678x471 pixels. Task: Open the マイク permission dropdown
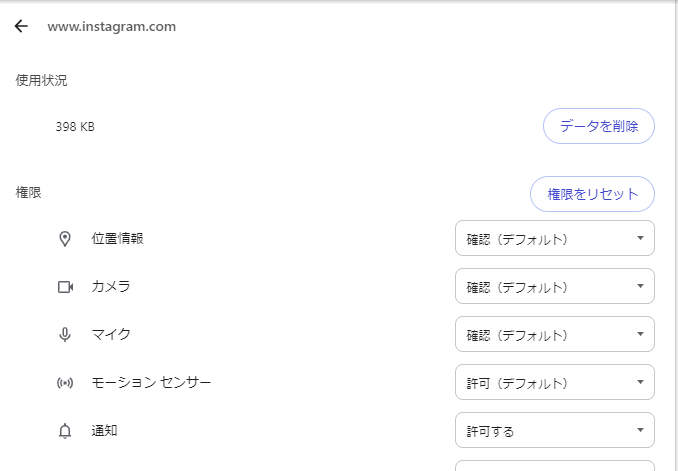click(x=555, y=334)
